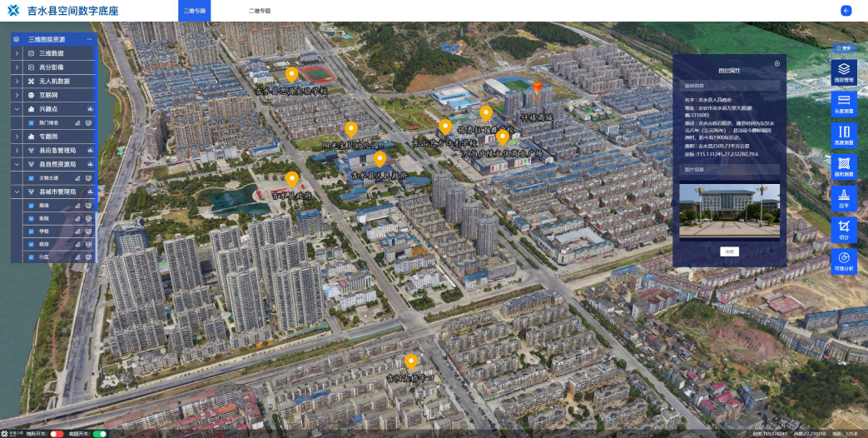This screenshot has height=438, width=868.
Task: Click the 搜索 search button
Action: [844, 48]
